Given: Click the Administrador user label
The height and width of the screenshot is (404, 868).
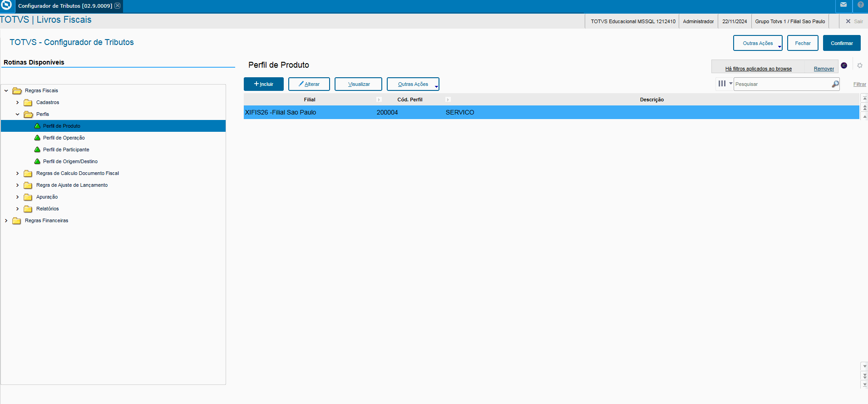Looking at the screenshot, I should pyautogui.click(x=698, y=21).
